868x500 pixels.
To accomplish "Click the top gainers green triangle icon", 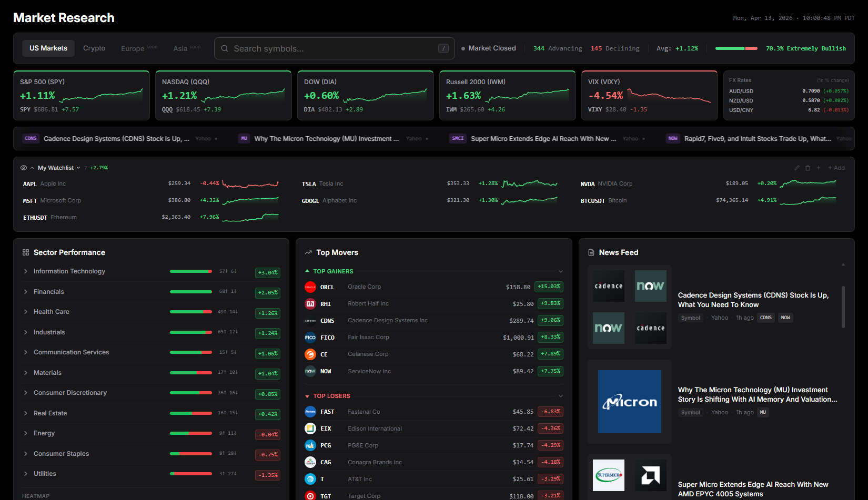I will (307, 271).
